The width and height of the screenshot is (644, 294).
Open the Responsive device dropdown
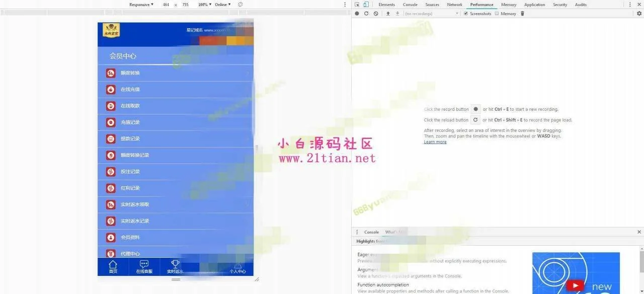[x=141, y=5]
